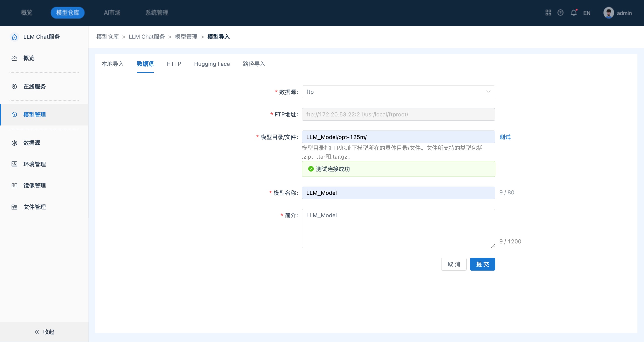Open the notification bell
The height and width of the screenshot is (342, 644).
[x=574, y=13]
